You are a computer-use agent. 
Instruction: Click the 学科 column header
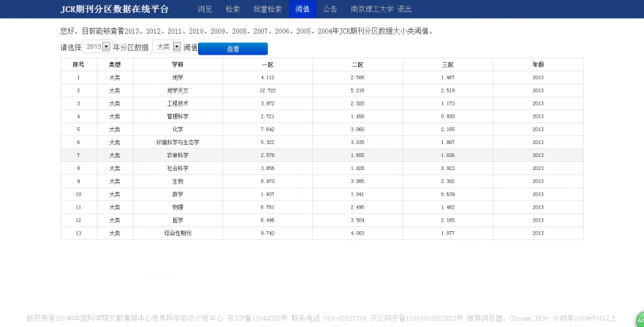tap(177, 64)
